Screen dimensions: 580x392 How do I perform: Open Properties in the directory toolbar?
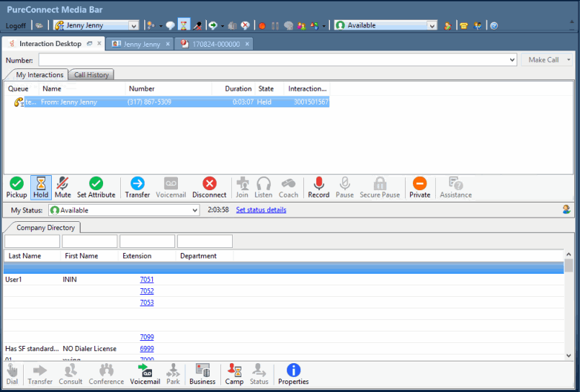pyautogui.click(x=293, y=374)
